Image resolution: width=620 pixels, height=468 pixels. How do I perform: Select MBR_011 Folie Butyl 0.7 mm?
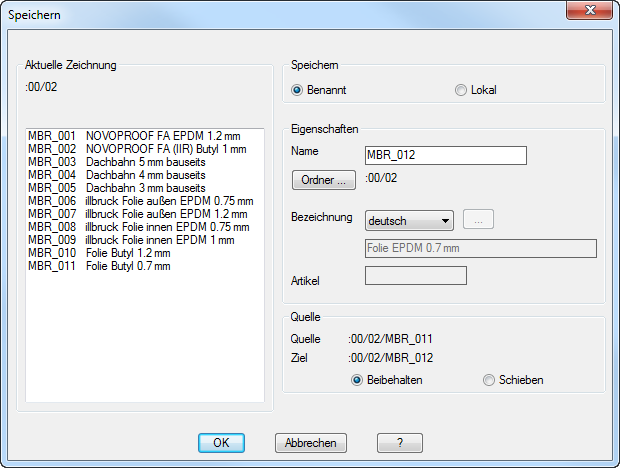(100, 266)
